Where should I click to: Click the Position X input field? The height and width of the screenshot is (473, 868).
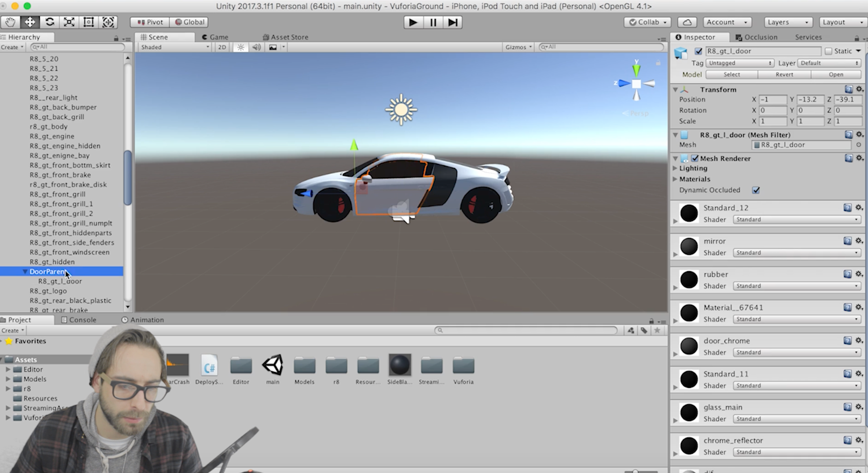[x=772, y=99]
